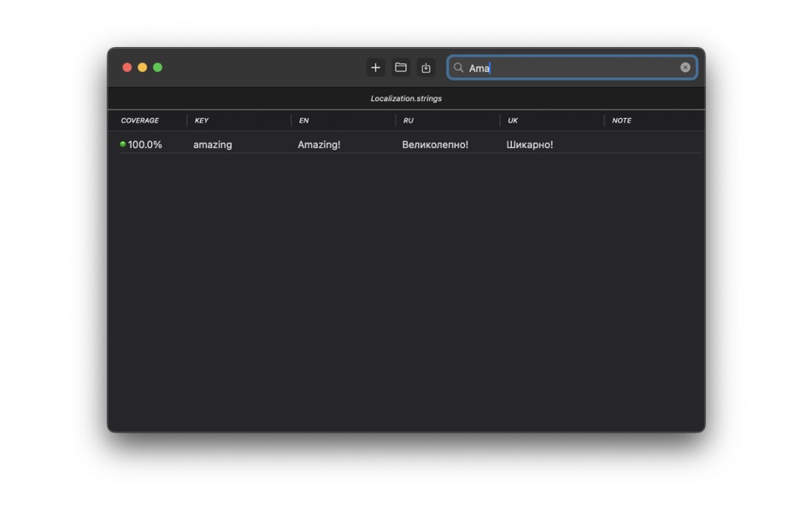Sort by the KEY column header
Viewport: 812px width, 508px height.
coord(202,121)
